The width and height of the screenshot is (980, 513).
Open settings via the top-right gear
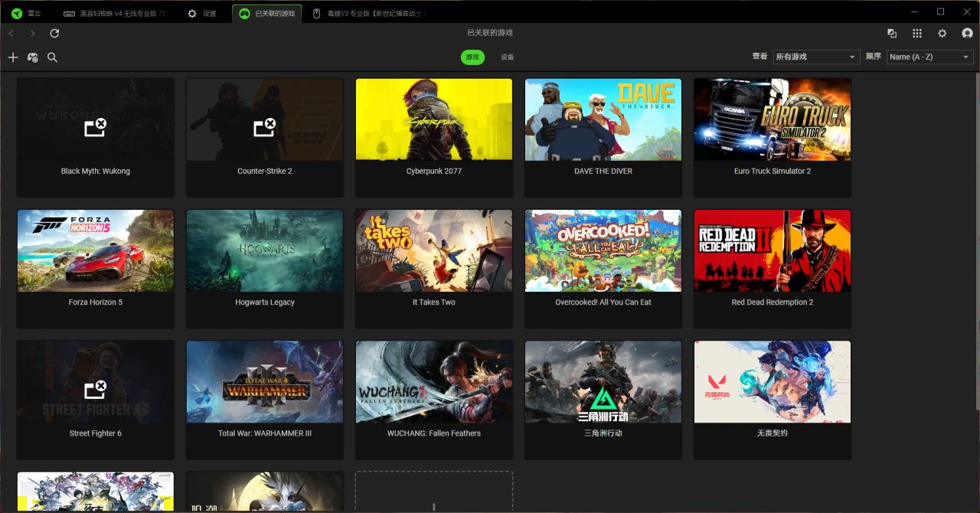[x=942, y=33]
